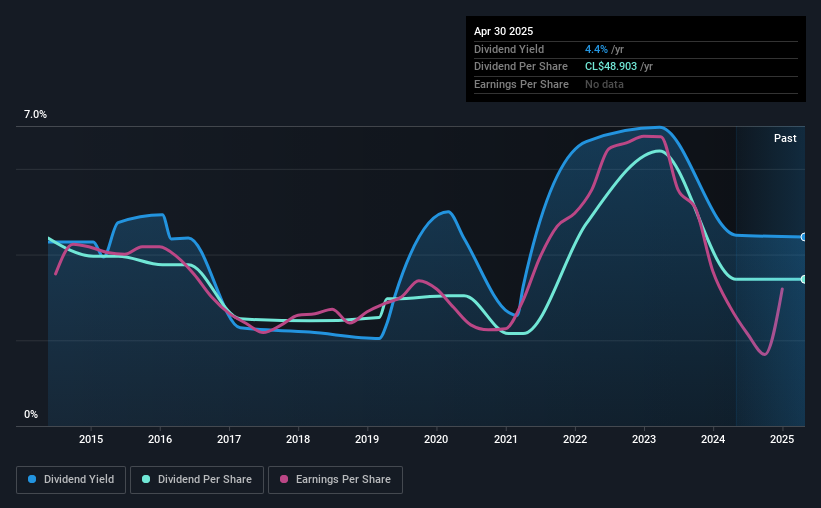Select the 2022 x-axis label
The width and height of the screenshot is (821, 508).
point(575,439)
